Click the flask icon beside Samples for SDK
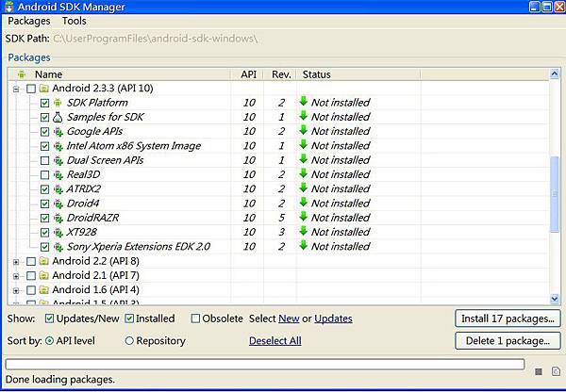Screen dimensions: 566x392 point(58,117)
